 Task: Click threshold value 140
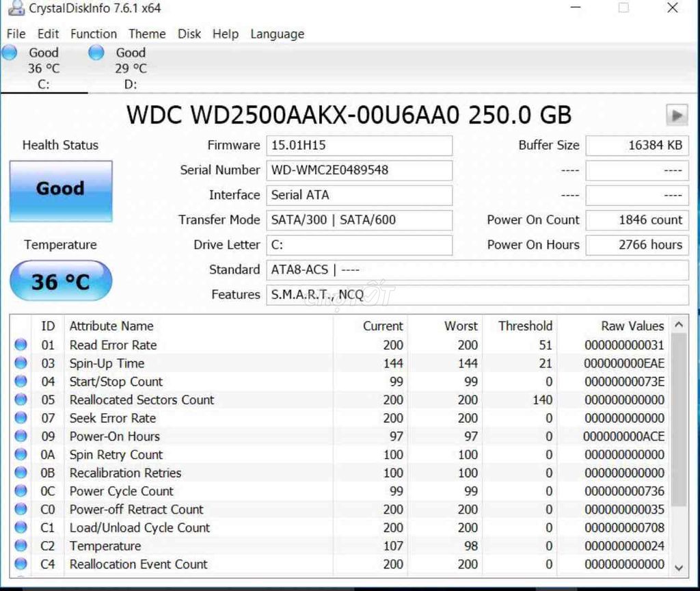(x=542, y=399)
